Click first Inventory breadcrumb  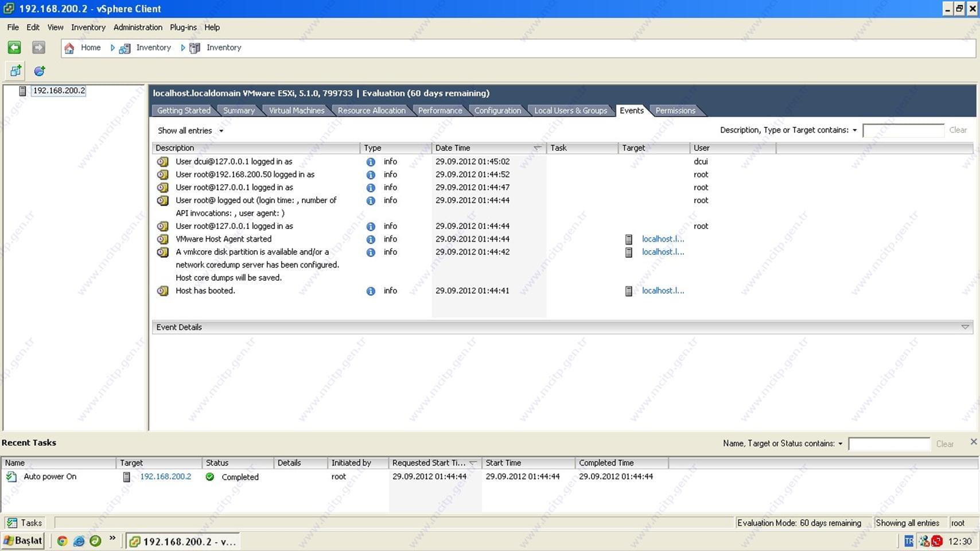coord(153,48)
